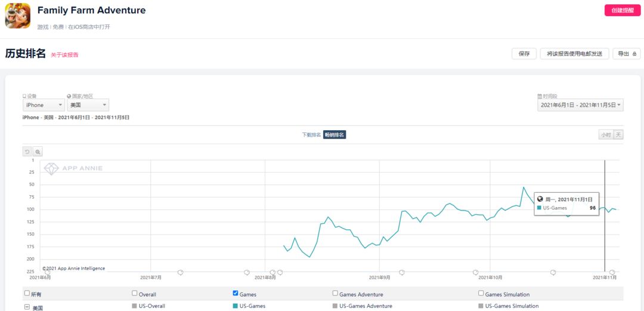This screenshot has width=644, height=311.
Task: Click the event marker below the 2021年7月 label
Action: tap(180, 272)
